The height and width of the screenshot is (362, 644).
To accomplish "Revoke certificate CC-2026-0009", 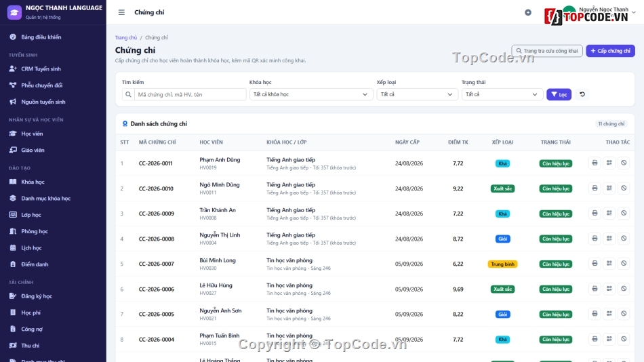I will 624,214.
